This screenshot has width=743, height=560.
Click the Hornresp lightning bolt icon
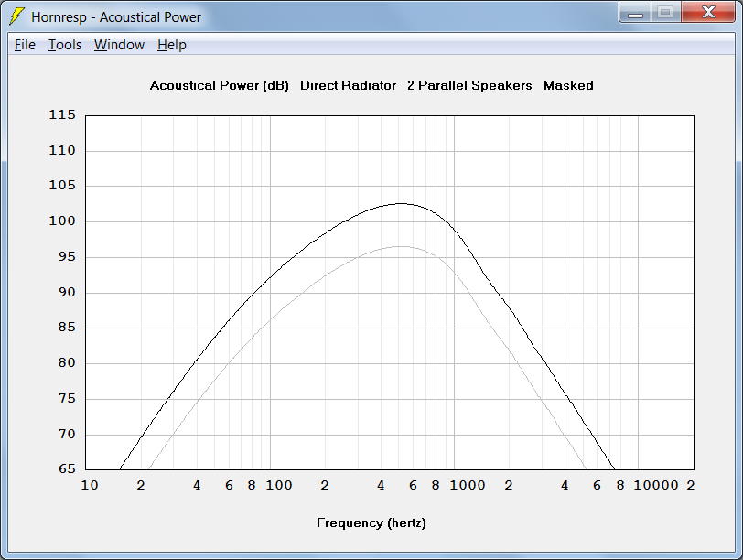pyautogui.click(x=16, y=16)
